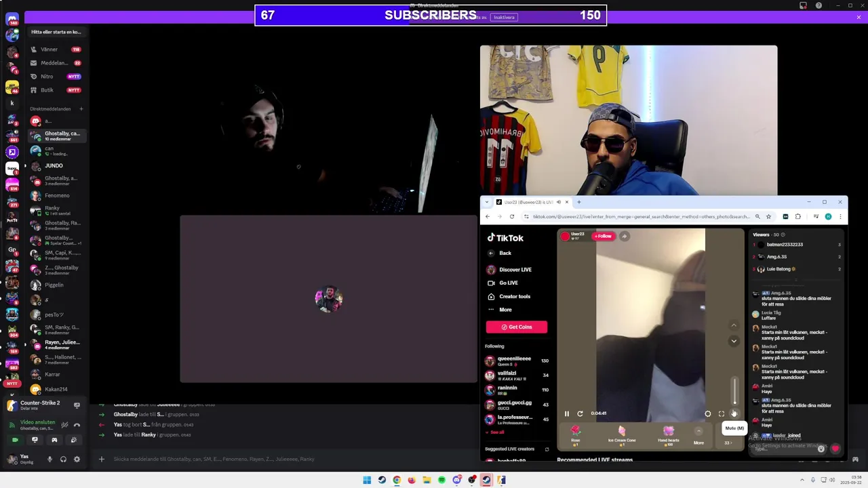Open Discover LIVE in TikTok
Screen dimensions: 868x488
coord(509,270)
